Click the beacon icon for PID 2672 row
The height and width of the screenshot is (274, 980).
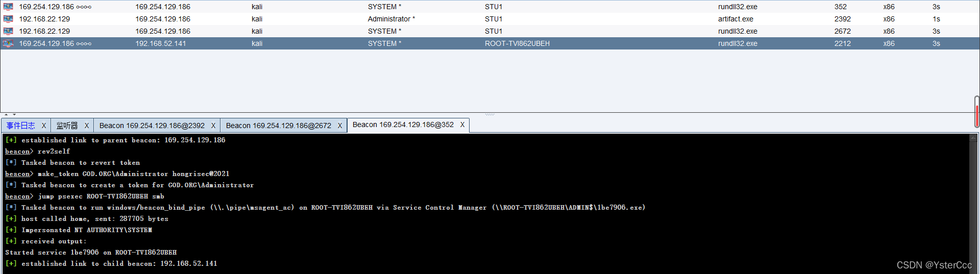(8, 31)
